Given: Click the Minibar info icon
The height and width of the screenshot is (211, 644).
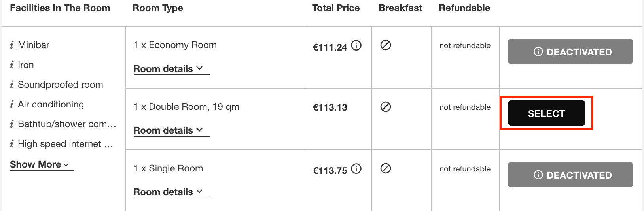Looking at the screenshot, I should coord(12,45).
